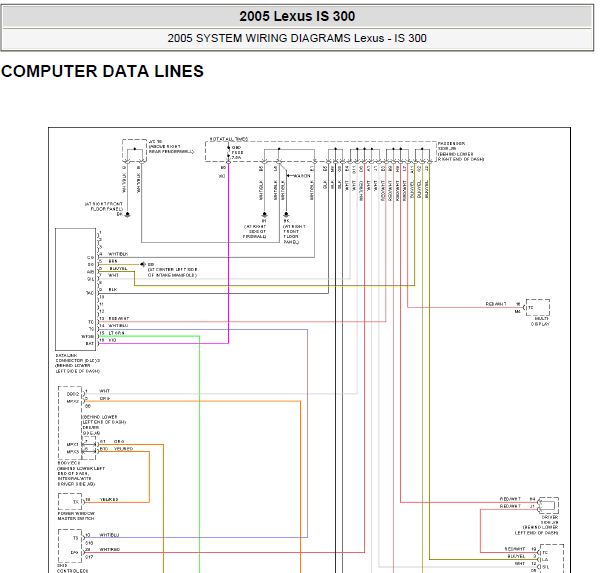Click "YEL/RED" at power window switch pin 18
This screenshot has height=573, width=600.
tap(109, 500)
